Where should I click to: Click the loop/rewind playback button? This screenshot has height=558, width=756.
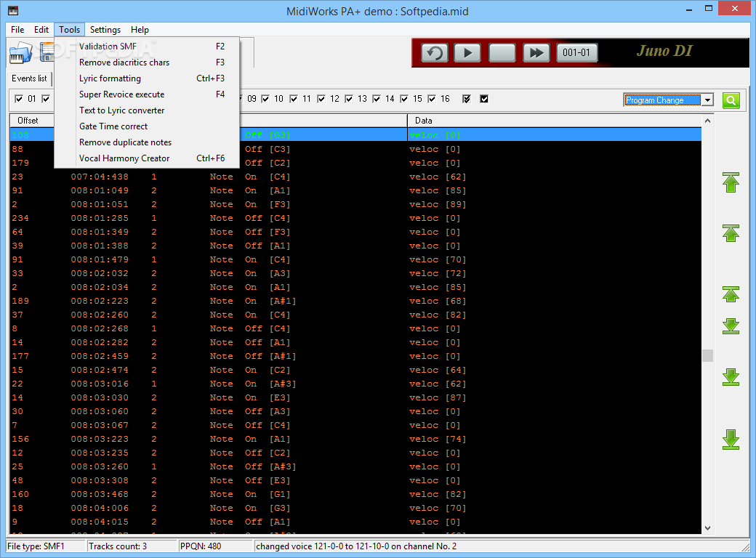coord(435,52)
